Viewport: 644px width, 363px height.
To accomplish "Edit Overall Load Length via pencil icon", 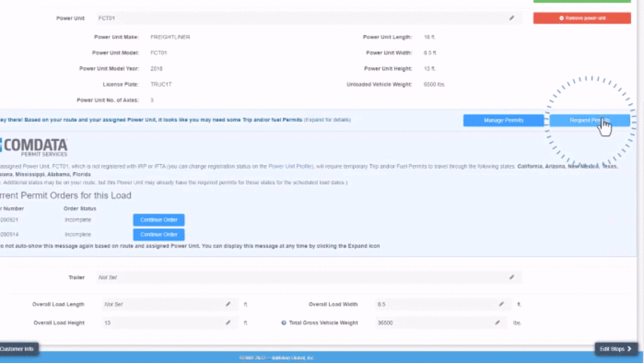I will click(228, 304).
